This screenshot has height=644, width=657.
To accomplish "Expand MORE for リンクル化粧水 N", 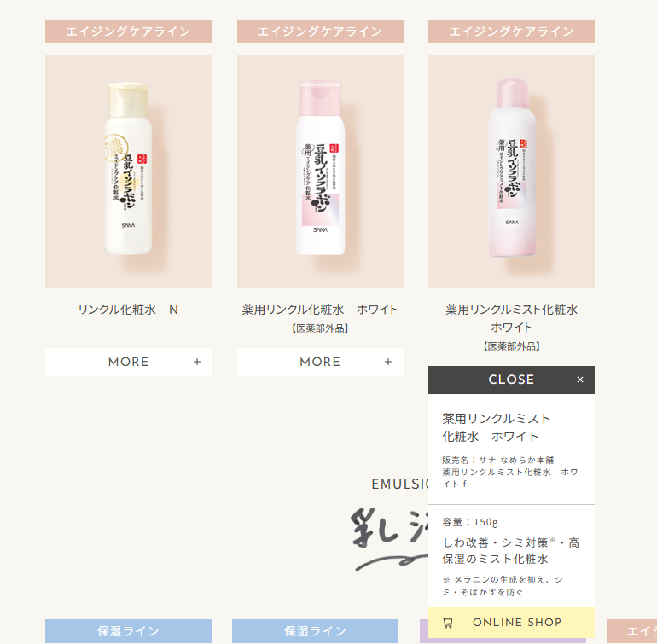I will coord(128,362).
